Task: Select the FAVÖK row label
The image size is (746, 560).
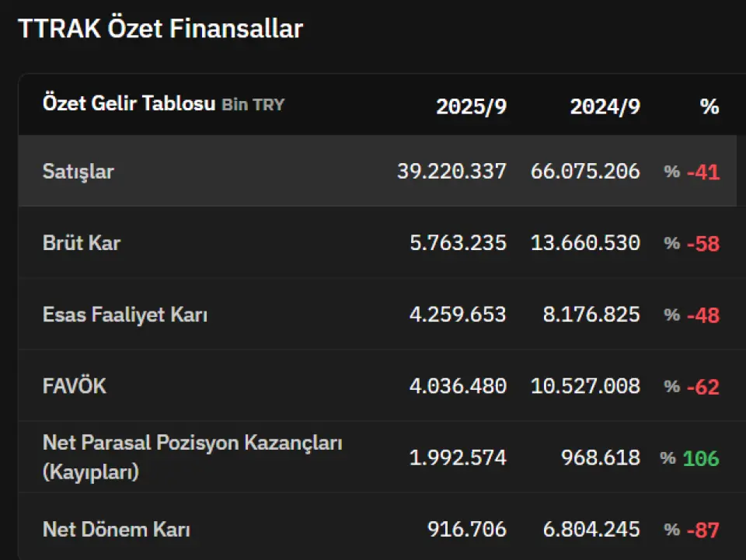Action: pos(75,386)
